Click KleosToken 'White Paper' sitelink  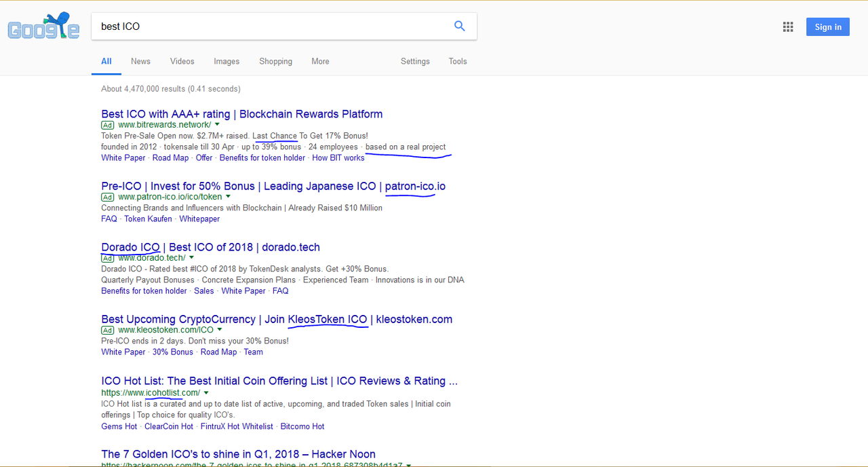123,352
